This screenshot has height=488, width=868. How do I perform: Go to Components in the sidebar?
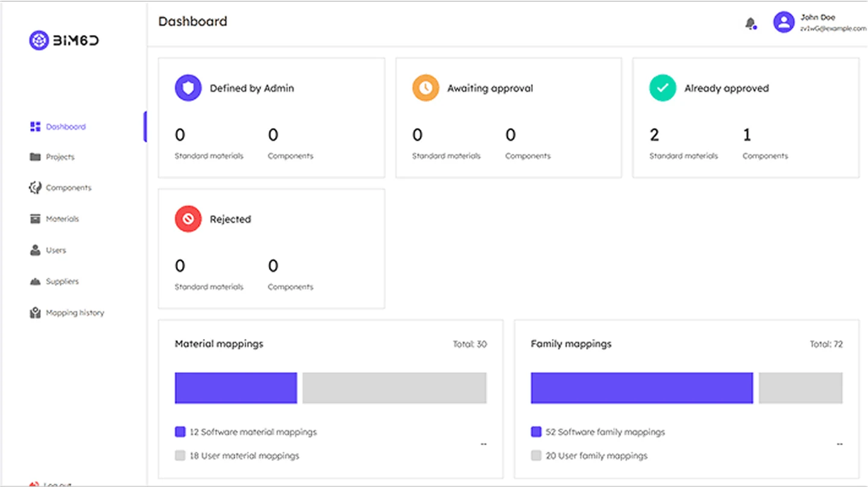click(68, 188)
